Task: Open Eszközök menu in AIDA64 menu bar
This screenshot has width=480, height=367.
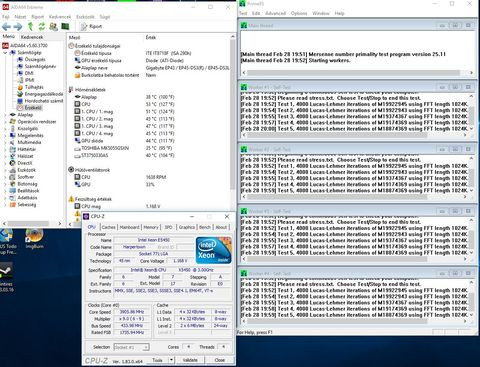Action: click(x=85, y=17)
